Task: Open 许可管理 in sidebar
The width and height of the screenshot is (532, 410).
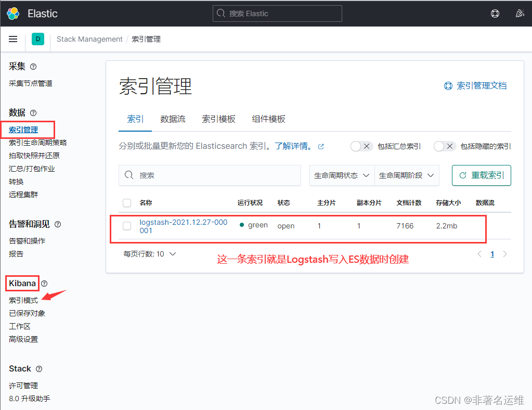Action: coord(23,386)
